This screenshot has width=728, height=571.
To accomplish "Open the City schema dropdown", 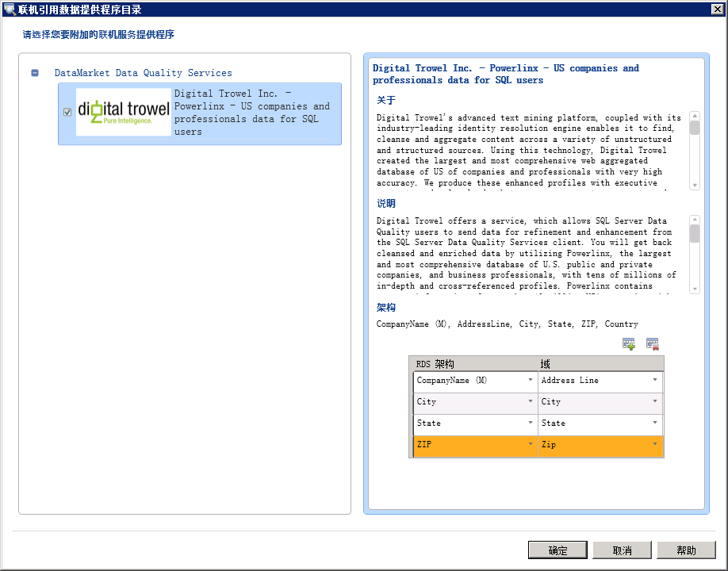I will [530, 402].
